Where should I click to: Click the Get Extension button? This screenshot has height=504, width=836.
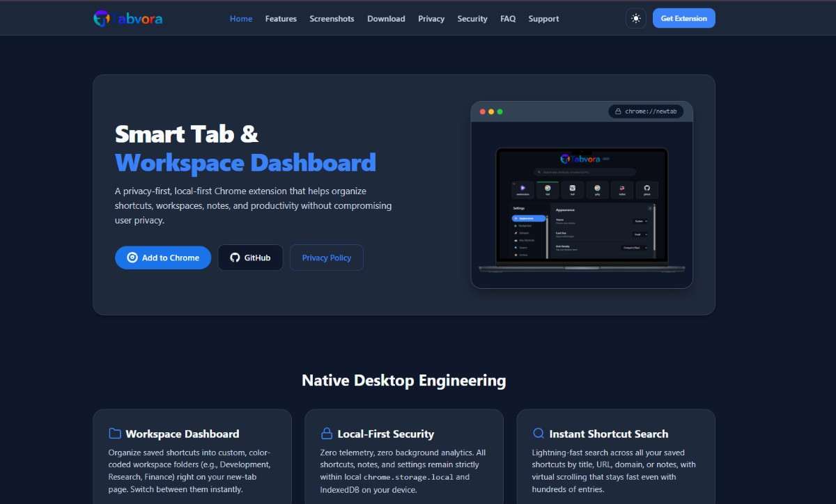[x=684, y=19]
